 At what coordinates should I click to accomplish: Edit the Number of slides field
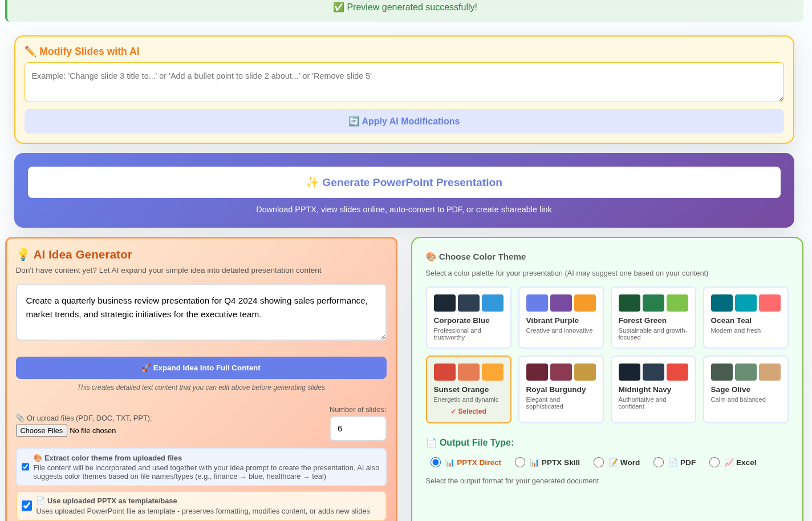coord(358,429)
